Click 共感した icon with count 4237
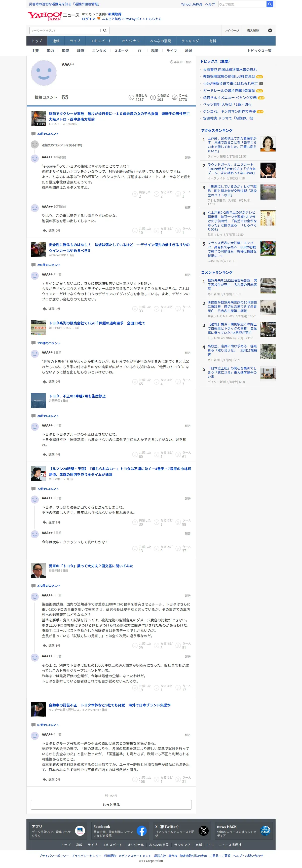Viewport: 302px width, 868px height. (131, 97)
